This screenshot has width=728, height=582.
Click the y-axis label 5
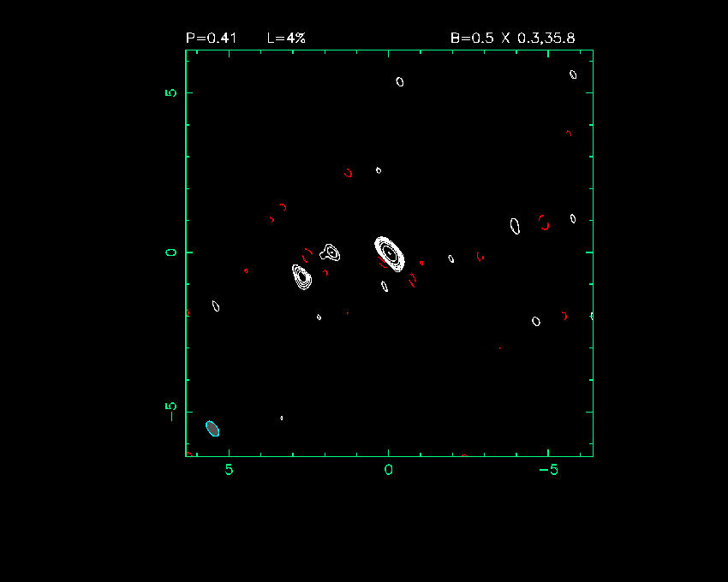click(x=170, y=92)
